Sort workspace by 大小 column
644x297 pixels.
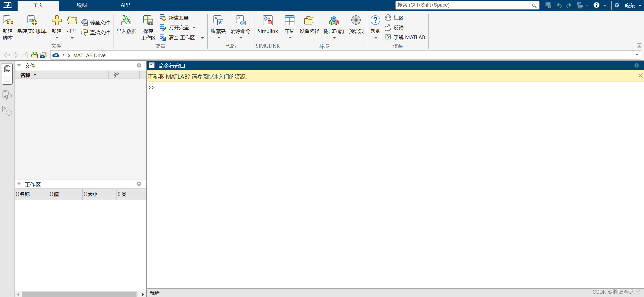(99, 194)
